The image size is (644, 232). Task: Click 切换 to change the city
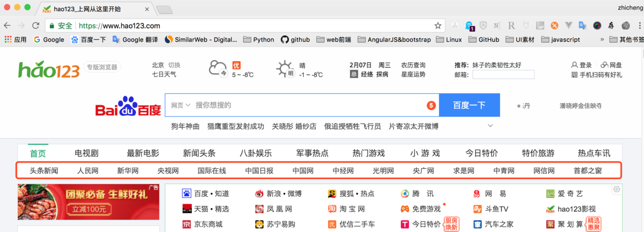tap(174, 65)
